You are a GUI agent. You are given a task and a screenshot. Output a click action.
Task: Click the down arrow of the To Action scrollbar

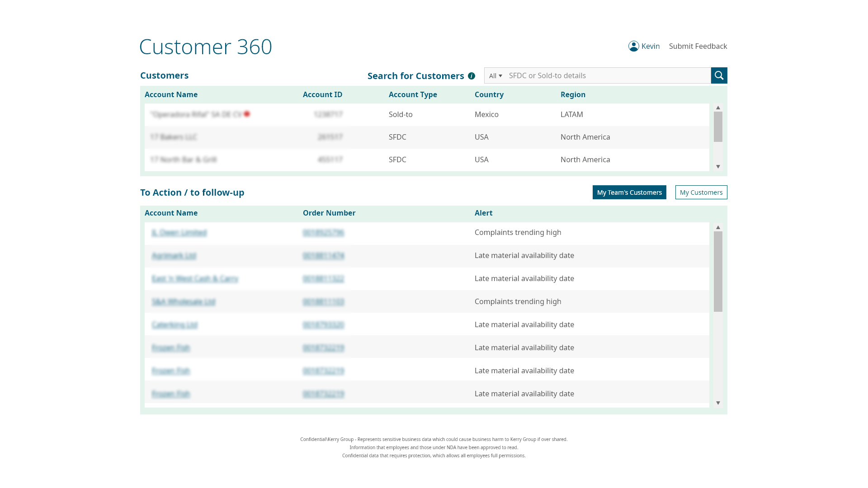718,403
